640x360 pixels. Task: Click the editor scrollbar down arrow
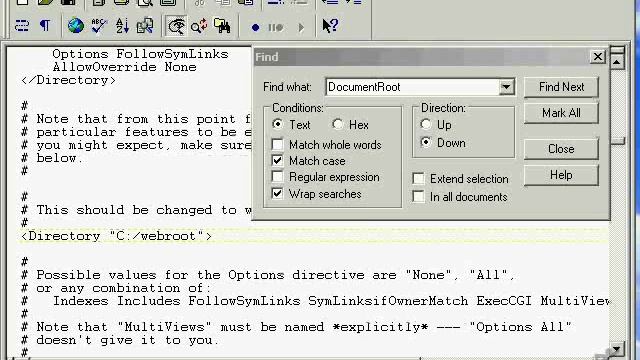(x=616, y=349)
